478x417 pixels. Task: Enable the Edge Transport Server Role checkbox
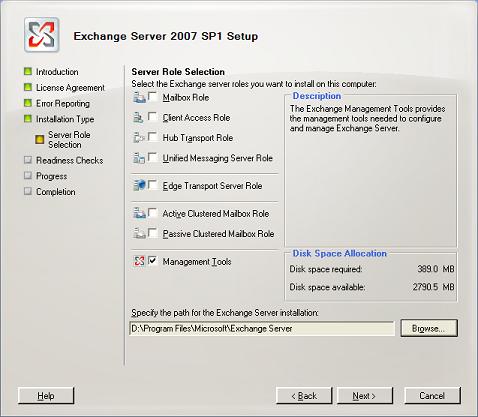[153, 185]
